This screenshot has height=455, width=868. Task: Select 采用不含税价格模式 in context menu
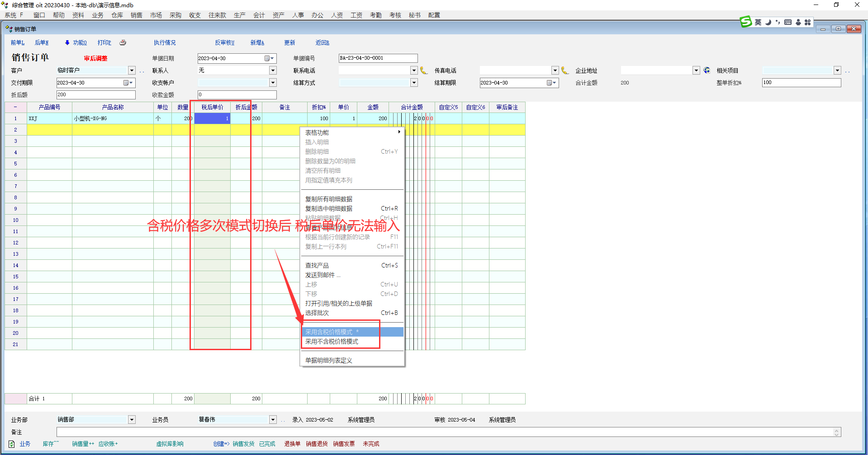tap(332, 342)
